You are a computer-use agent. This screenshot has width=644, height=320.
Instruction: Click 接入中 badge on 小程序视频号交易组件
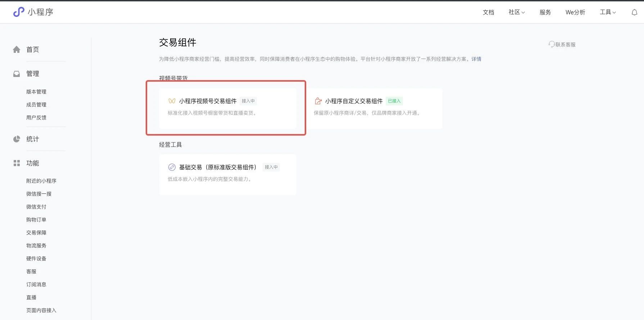(248, 101)
